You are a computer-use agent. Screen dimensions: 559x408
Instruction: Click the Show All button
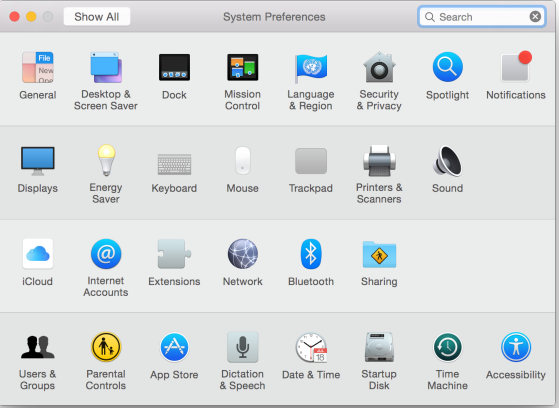[x=97, y=17]
